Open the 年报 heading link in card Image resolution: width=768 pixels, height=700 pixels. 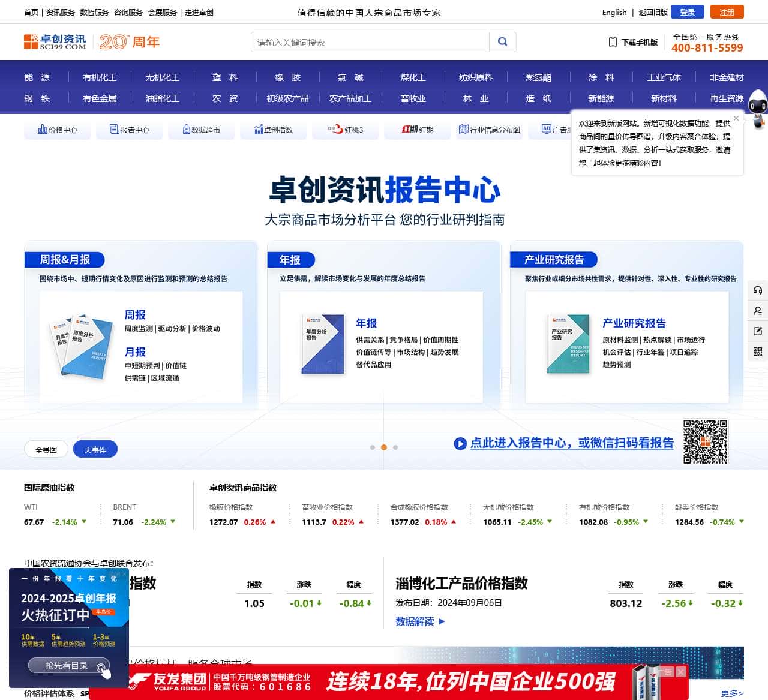pos(367,323)
